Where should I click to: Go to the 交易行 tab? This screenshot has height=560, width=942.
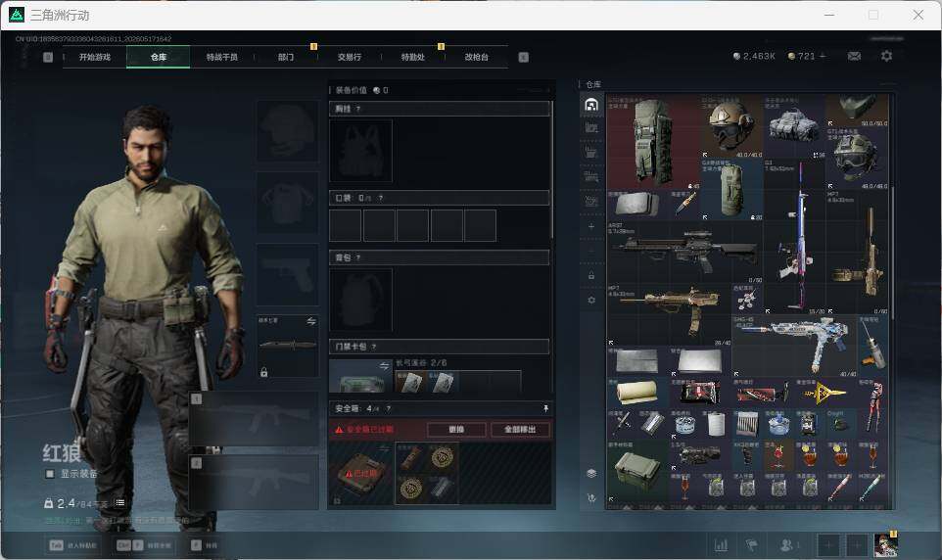pos(350,57)
